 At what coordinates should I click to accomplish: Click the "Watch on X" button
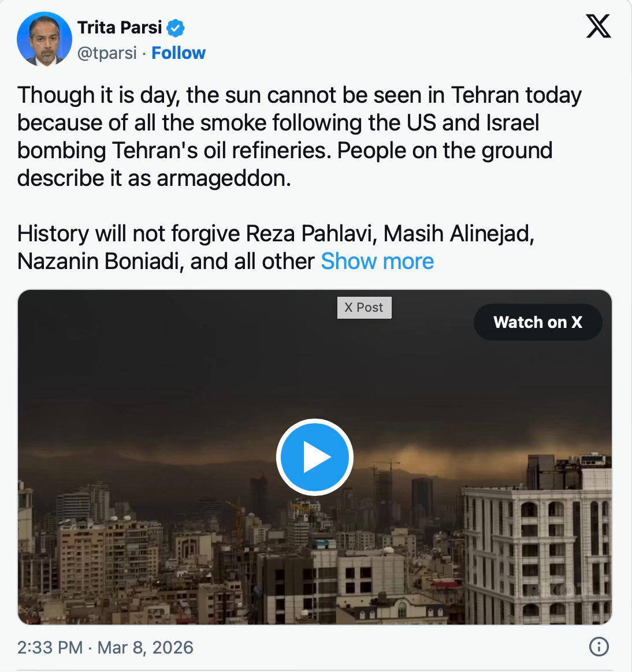[537, 322]
